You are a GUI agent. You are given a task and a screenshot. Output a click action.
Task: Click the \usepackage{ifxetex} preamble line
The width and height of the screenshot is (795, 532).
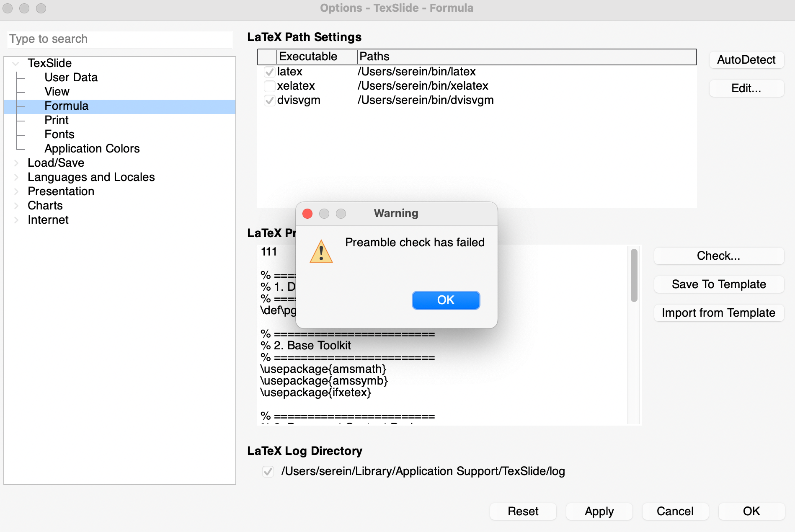click(316, 393)
